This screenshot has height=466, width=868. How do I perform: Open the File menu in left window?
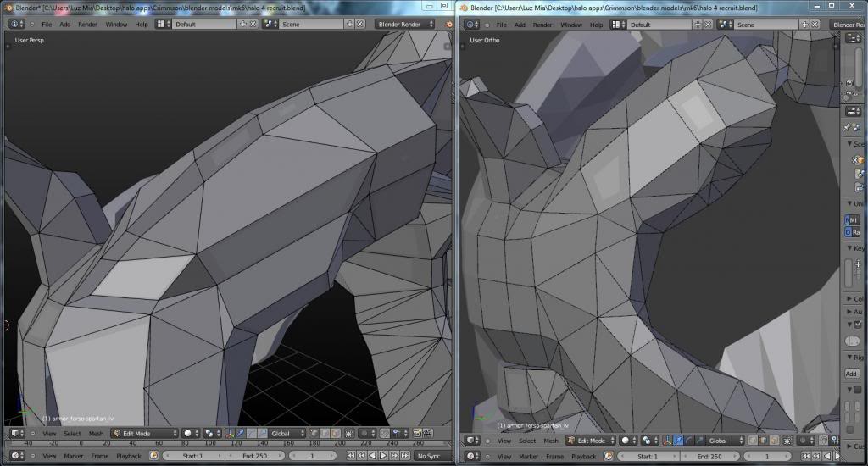[x=47, y=25]
